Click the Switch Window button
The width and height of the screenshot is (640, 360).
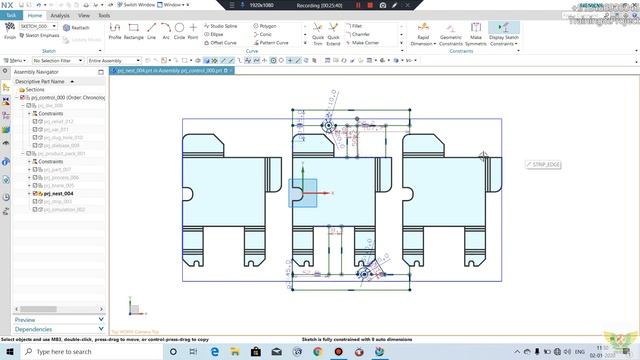coord(136,5)
